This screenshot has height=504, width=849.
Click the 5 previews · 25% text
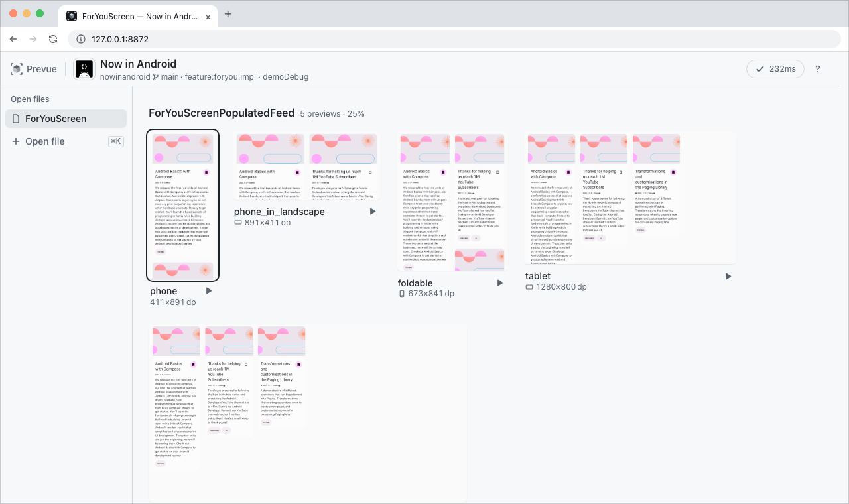pos(332,114)
